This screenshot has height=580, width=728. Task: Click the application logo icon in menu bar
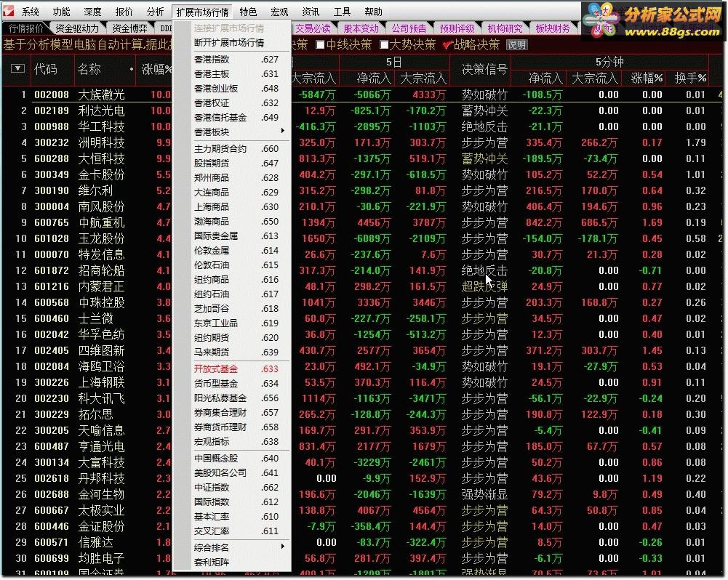(x=8, y=11)
